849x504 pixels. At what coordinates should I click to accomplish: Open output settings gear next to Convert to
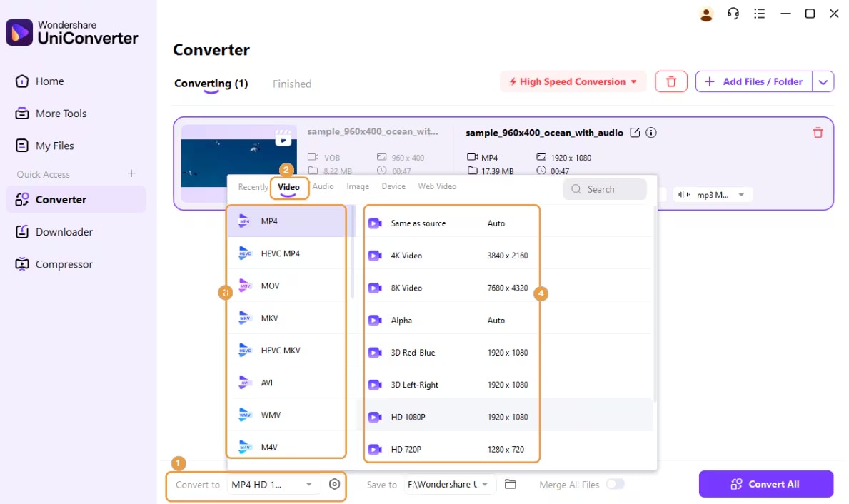335,484
